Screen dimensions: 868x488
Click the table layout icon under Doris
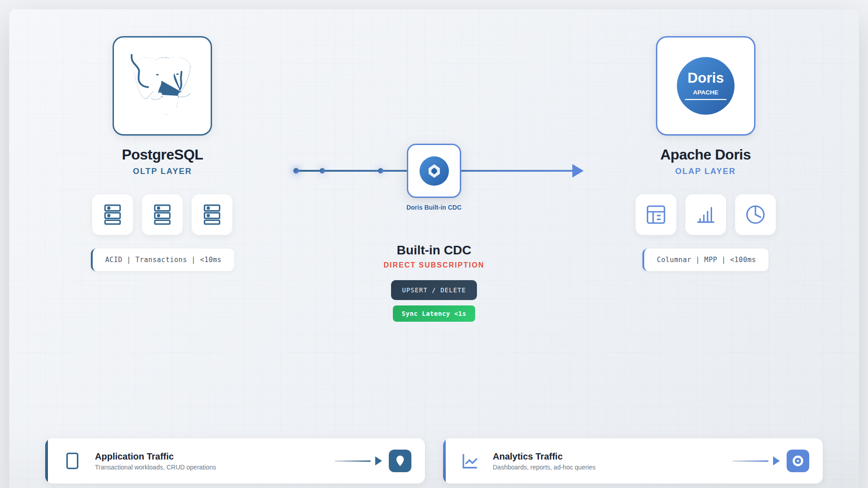click(x=656, y=215)
